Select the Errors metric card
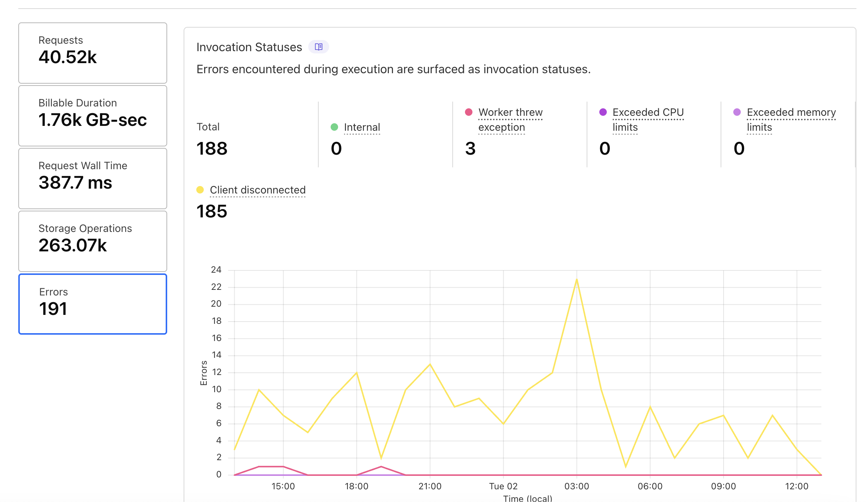Image resolution: width=868 pixels, height=502 pixels. click(93, 304)
